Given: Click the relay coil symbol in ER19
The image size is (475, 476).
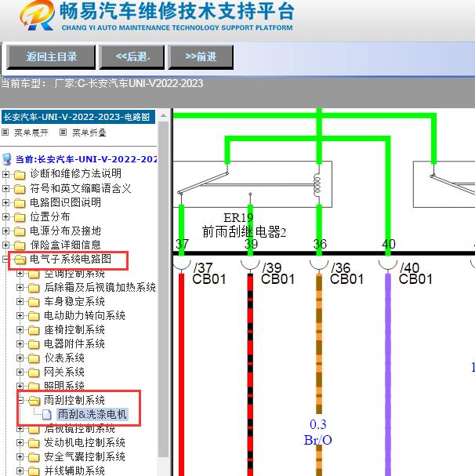Looking at the screenshot, I should [x=317, y=185].
